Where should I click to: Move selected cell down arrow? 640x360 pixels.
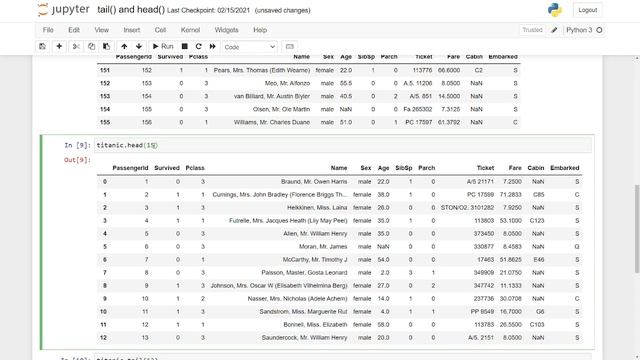pyautogui.click(x=139, y=47)
